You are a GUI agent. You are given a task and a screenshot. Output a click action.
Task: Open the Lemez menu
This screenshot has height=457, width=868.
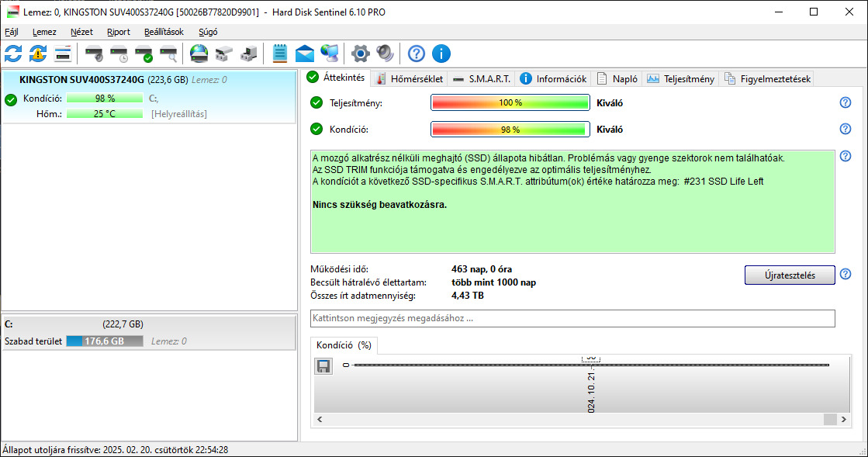44,32
